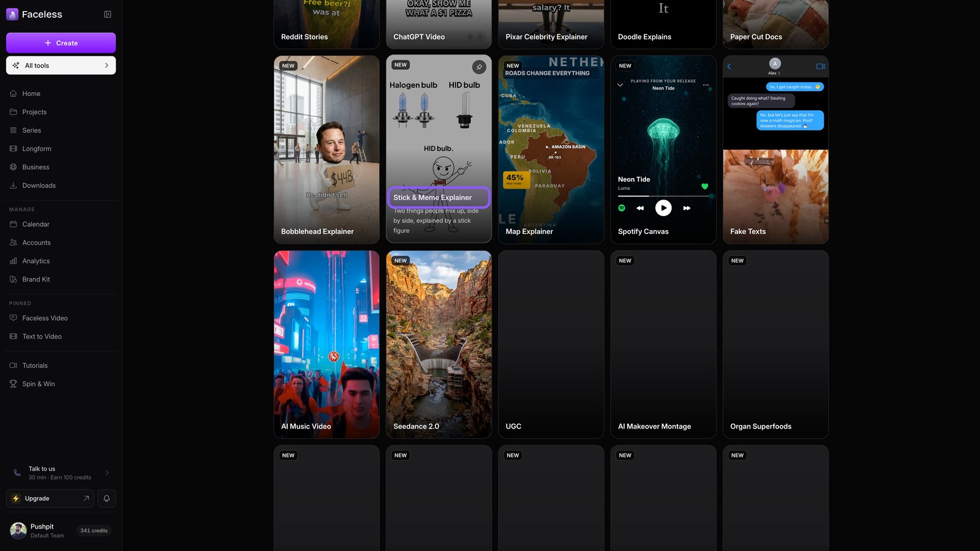Click the Pushpit profile avatar
980x551 pixels.
(18, 531)
